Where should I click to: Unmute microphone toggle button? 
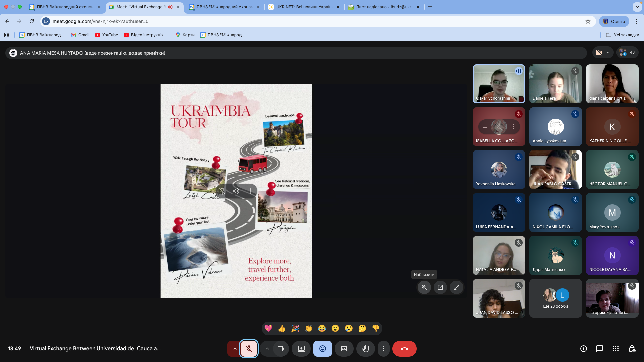pyautogui.click(x=249, y=349)
